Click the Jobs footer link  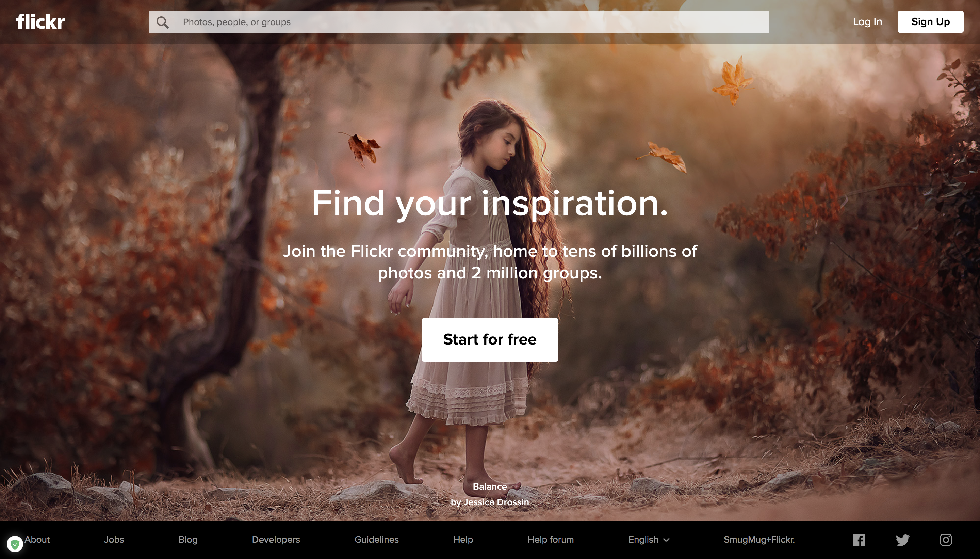pos(112,539)
